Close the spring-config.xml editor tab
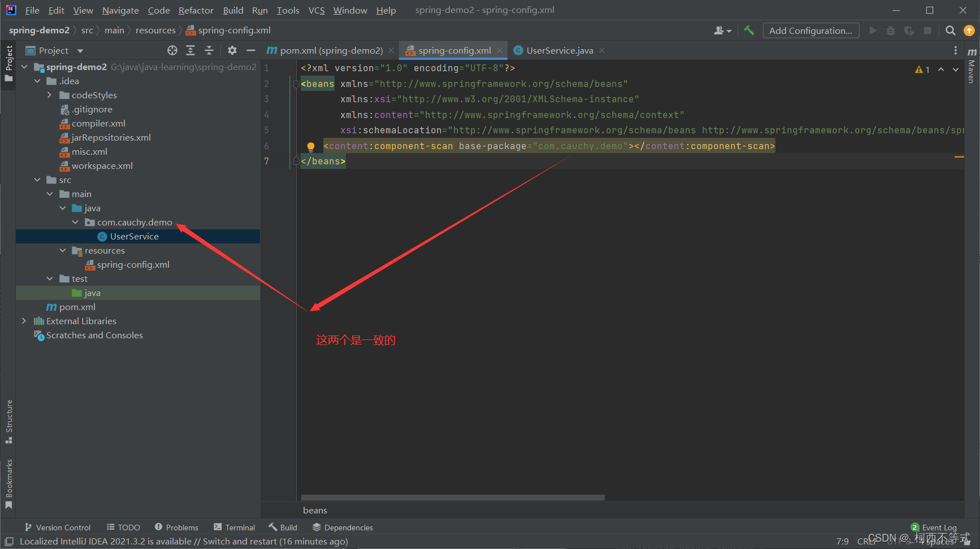Screen dimensions: 980x549 click(500, 50)
